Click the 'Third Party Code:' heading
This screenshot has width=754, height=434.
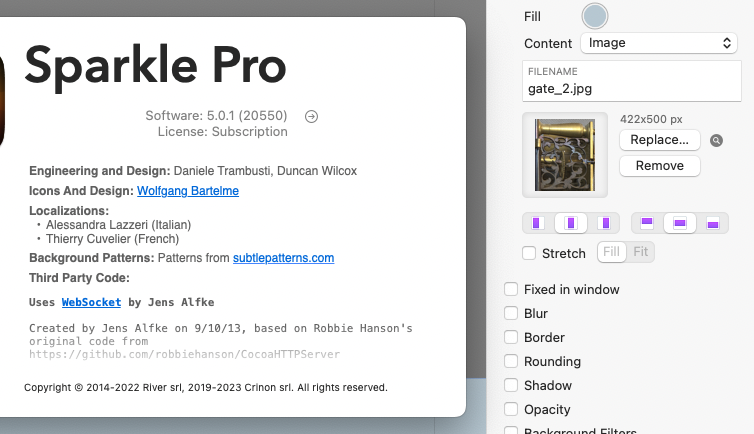[x=79, y=278]
